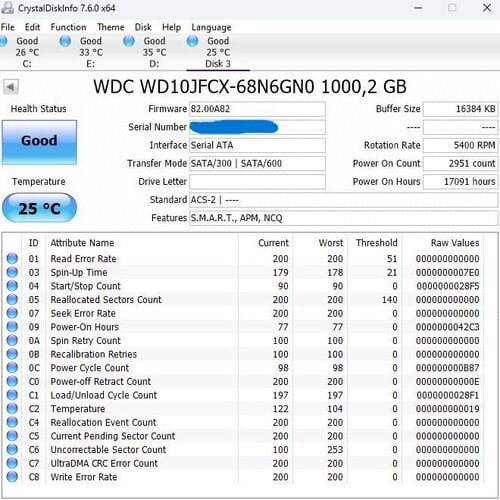Open the Language menu
Screen dimensions: 500x500
point(211,27)
